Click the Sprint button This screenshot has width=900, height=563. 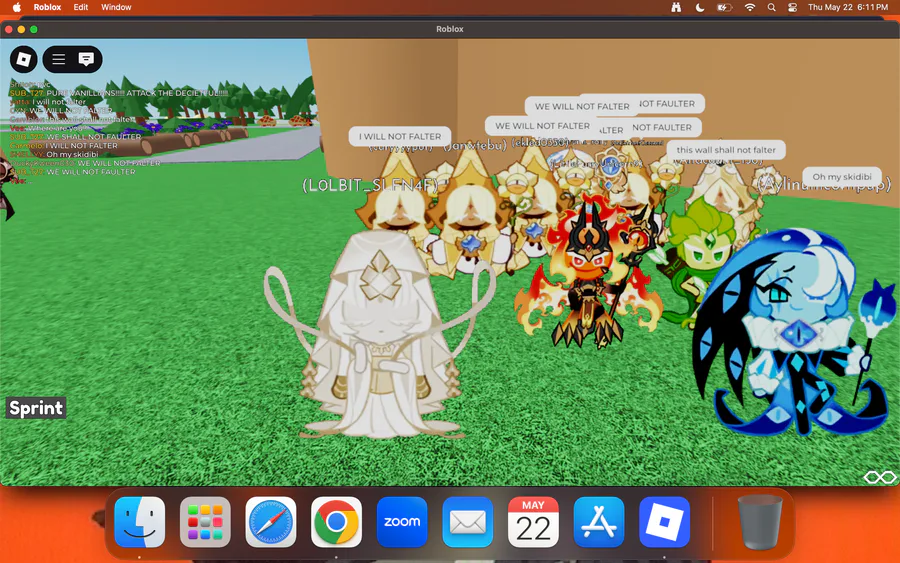pos(36,408)
